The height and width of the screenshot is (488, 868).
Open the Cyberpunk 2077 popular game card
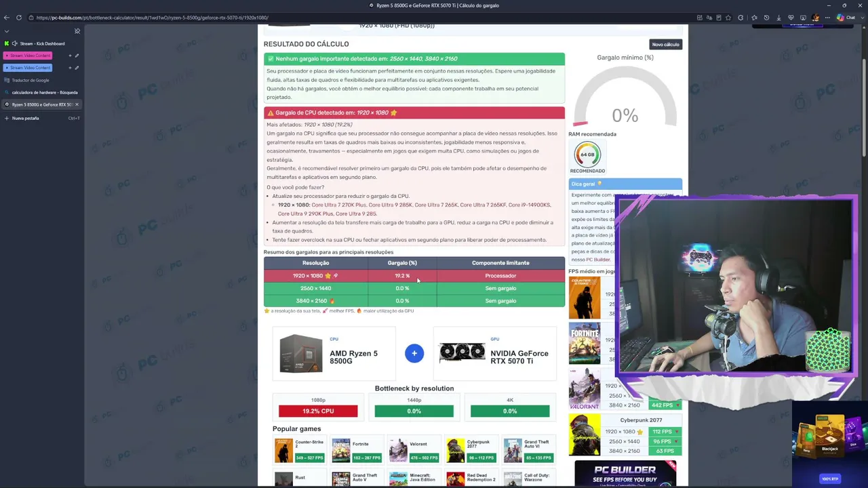(471, 451)
